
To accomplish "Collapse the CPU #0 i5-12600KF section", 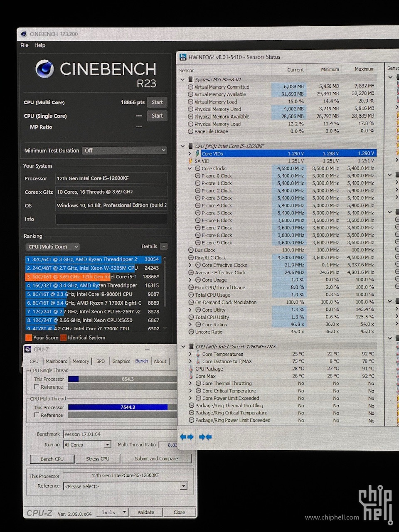I will [182, 146].
